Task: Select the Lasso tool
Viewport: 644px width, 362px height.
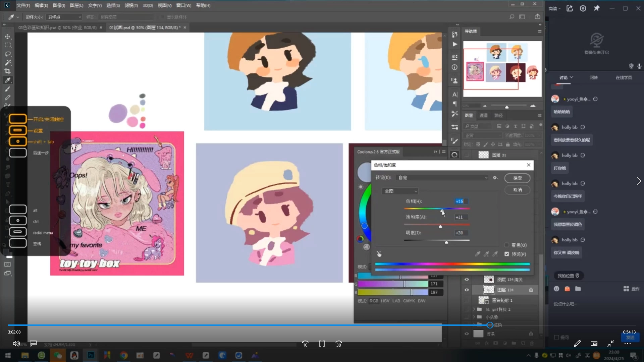Action: [8, 54]
